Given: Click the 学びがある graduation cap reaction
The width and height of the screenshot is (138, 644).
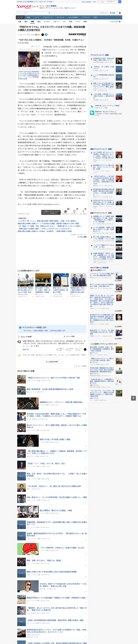Looking at the screenshot, I should [x=66, y=211].
